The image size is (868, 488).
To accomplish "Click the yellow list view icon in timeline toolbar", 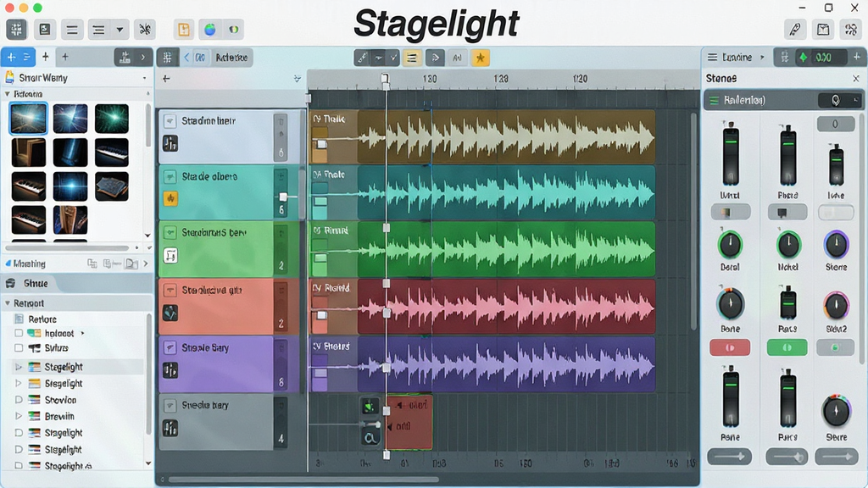I will click(x=412, y=58).
